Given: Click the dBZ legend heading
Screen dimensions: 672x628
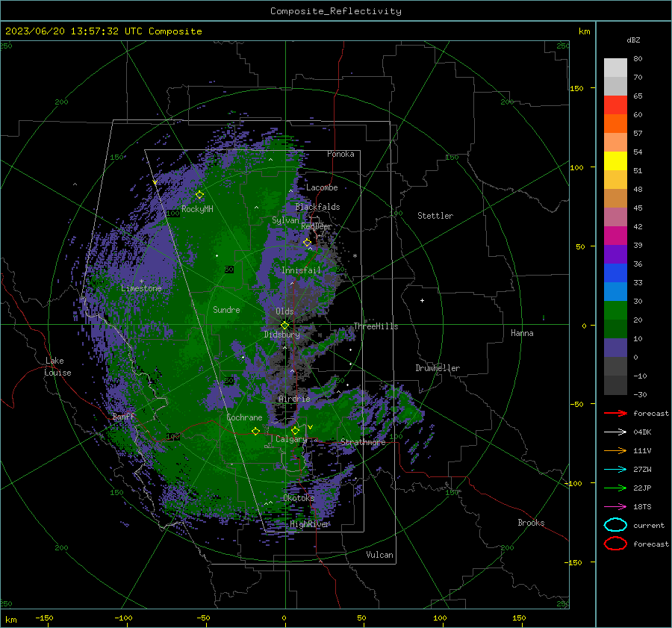Looking at the screenshot, I should [x=633, y=40].
